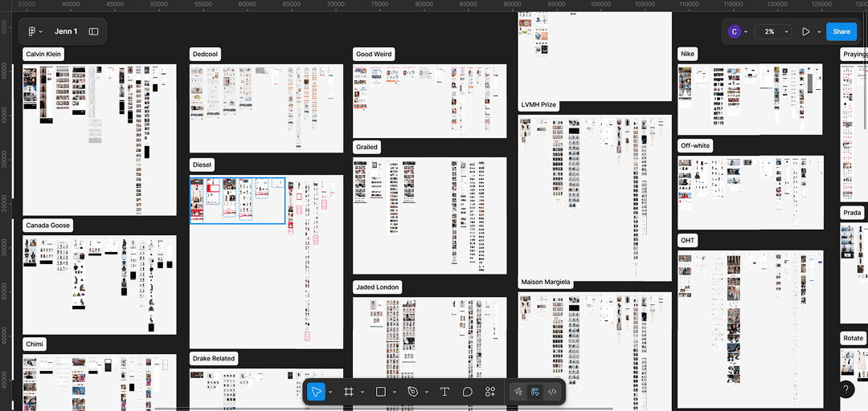Select the Calvin Klein section label
This screenshot has height=411, width=868.
43,55
